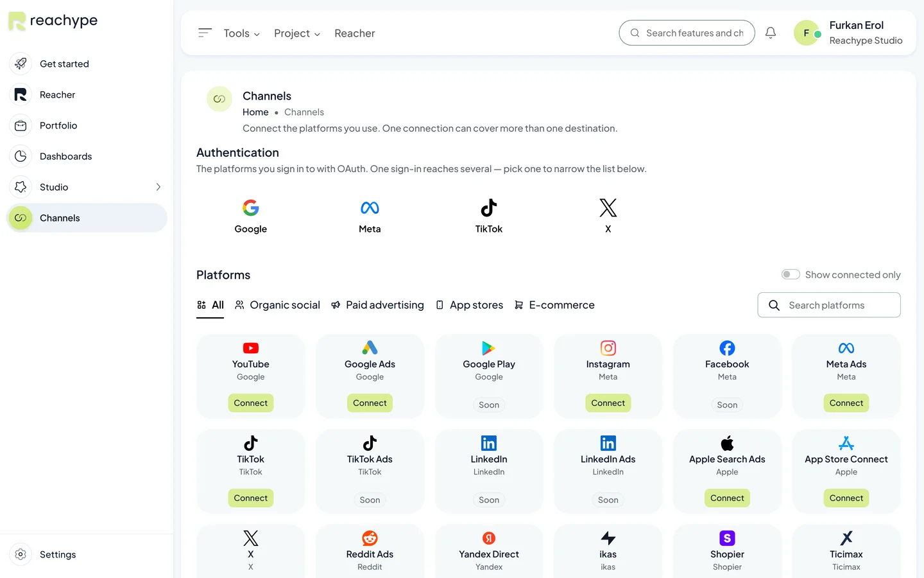Open Dashboards chart icon
The width and height of the screenshot is (924, 578).
click(21, 156)
